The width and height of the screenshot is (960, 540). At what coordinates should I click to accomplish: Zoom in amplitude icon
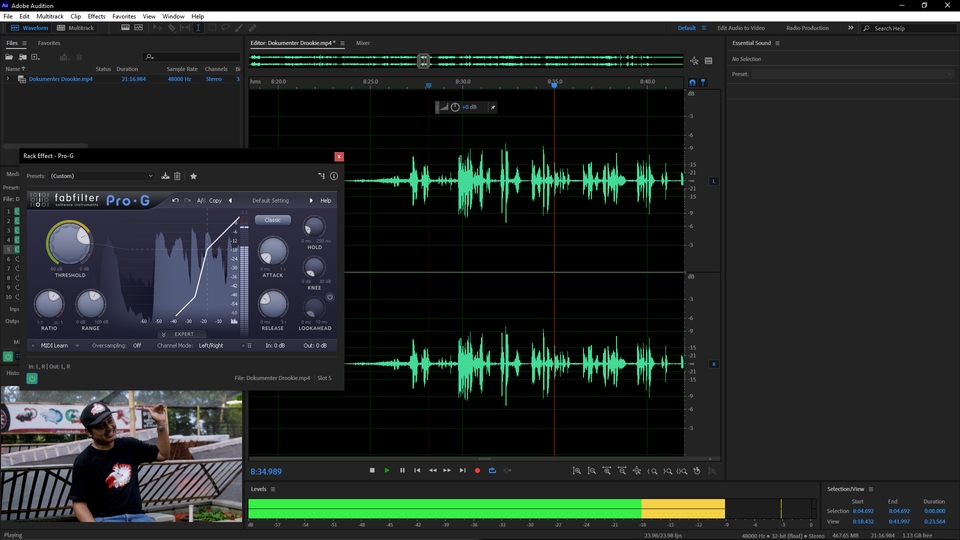[577, 471]
